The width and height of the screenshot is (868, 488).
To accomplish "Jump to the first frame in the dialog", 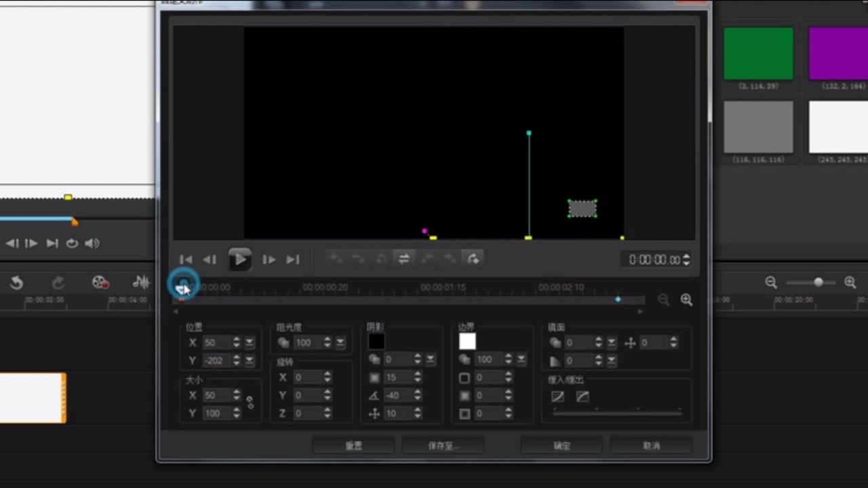I will tap(186, 260).
